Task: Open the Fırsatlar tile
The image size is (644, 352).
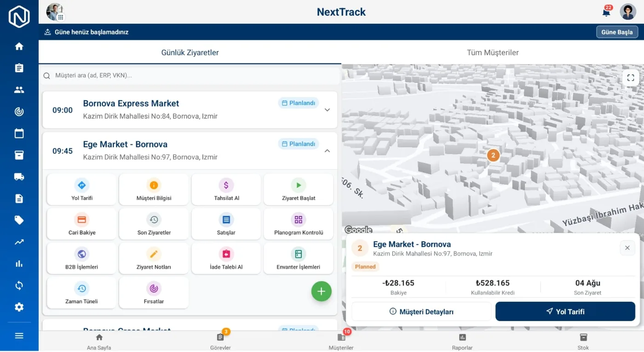Action: 154,293
